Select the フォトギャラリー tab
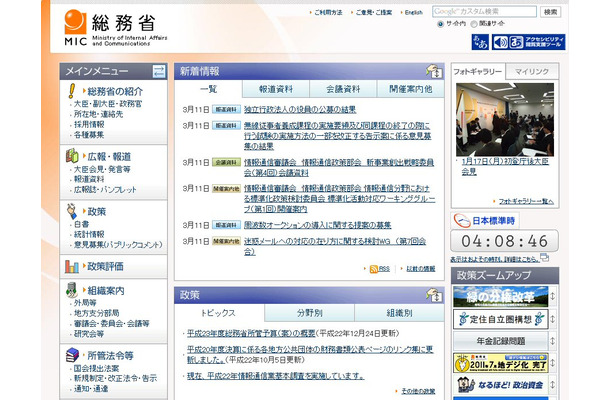 tap(478, 72)
